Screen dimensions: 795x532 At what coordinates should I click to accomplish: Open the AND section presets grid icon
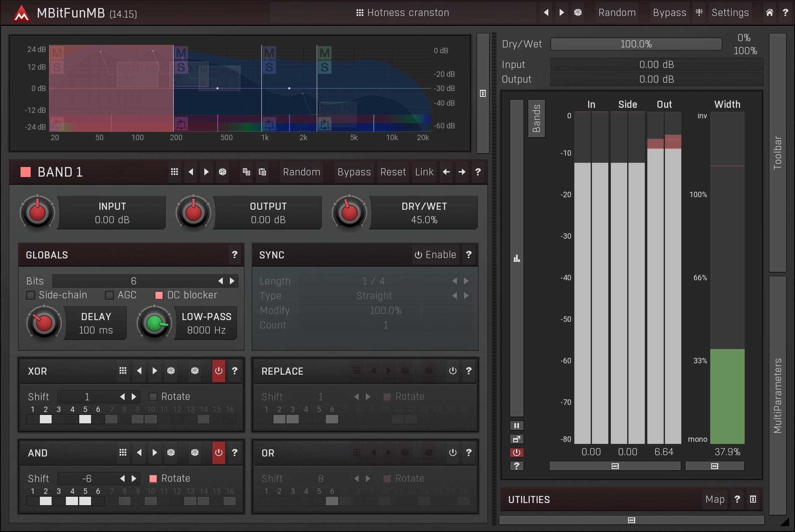[x=123, y=453]
